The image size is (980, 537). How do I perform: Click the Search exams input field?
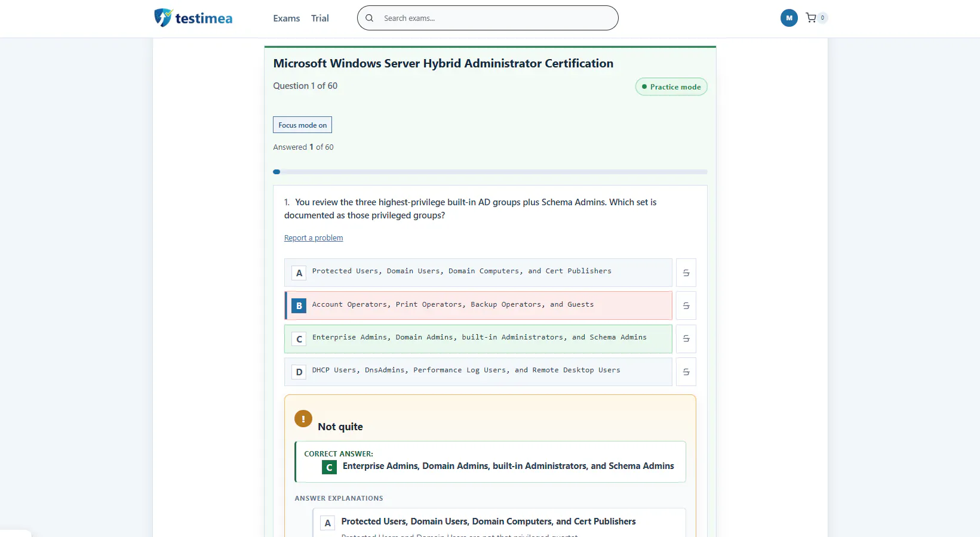[x=487, y=18]
